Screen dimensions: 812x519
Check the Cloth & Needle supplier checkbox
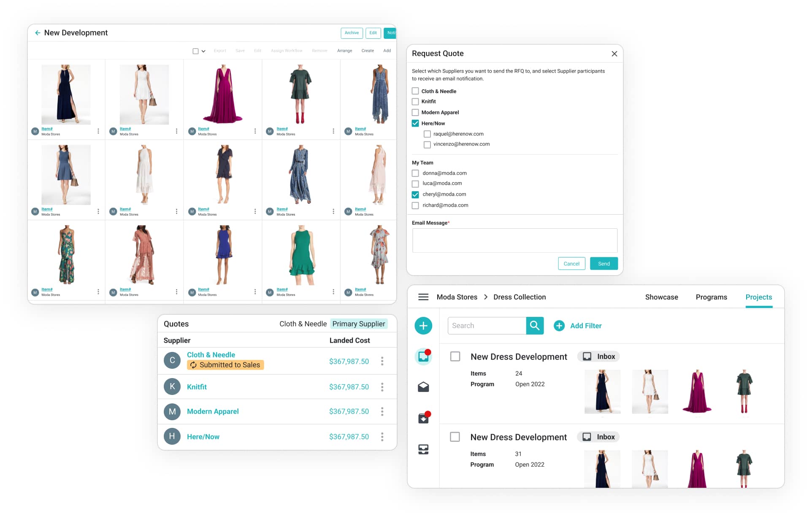415,91
